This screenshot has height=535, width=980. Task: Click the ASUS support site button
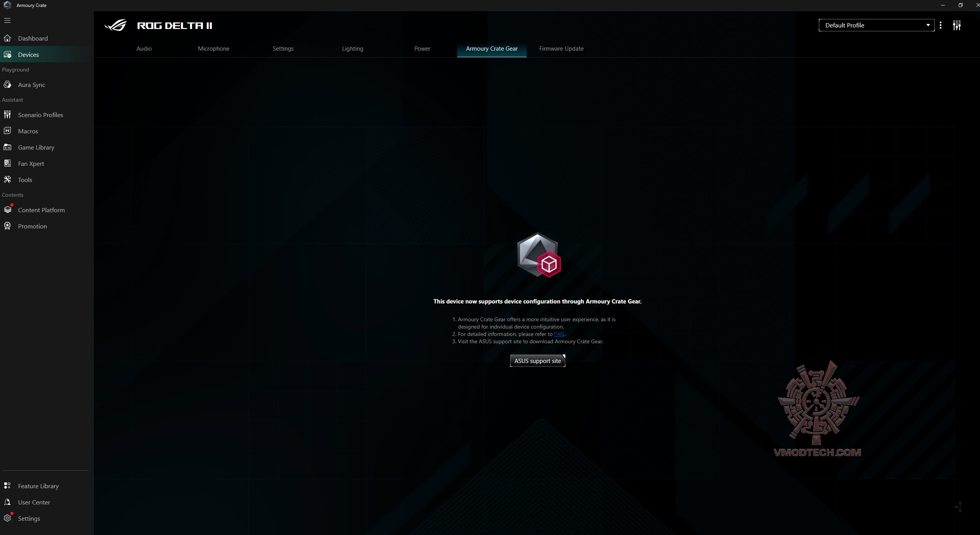click(537, 361)
